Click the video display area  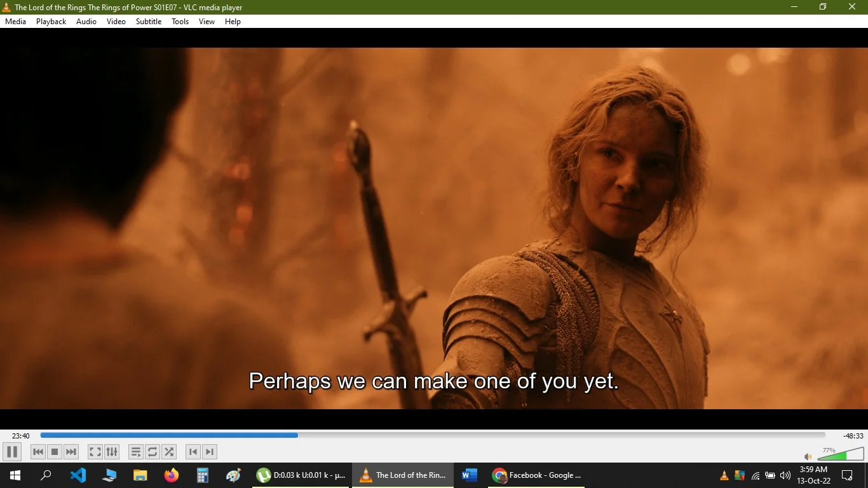(x=434, y=228)
